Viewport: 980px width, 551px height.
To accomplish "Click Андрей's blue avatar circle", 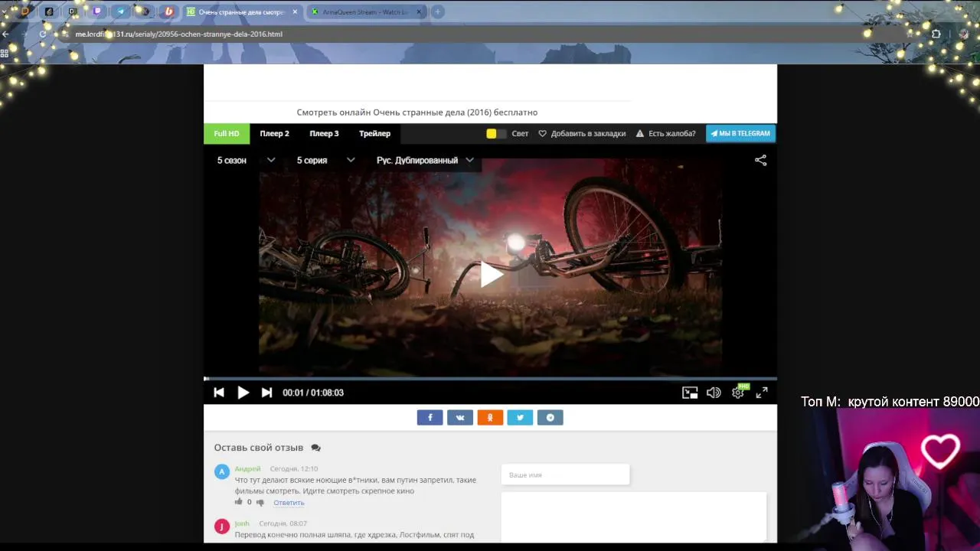I will (222, 471).
